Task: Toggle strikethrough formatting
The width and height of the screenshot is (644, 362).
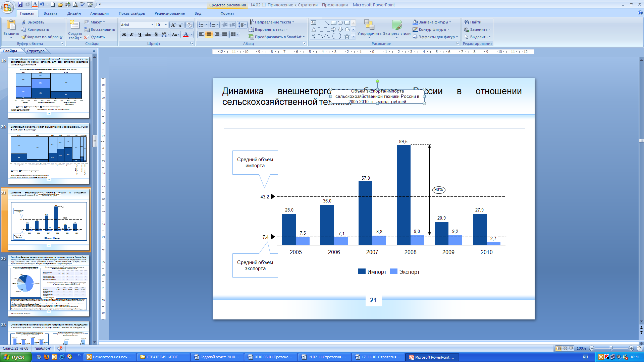Action: (x=148, y=35)
